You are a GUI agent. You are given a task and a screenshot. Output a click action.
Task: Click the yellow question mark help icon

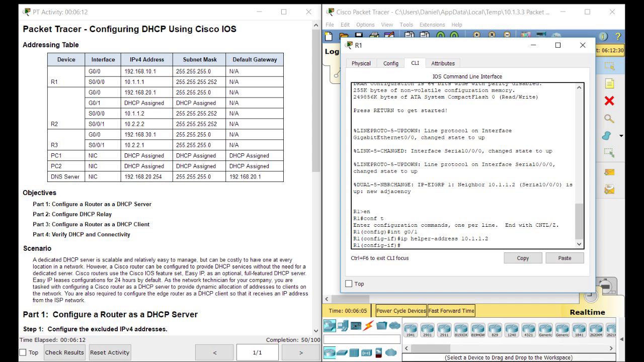tap(618, 36)
